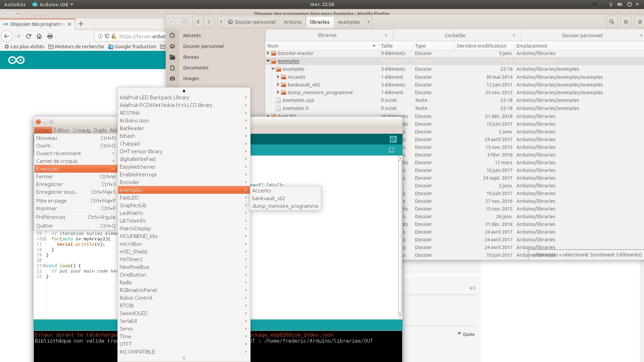Expand the Accents folder disclosure triangle

tap(278, 77)
